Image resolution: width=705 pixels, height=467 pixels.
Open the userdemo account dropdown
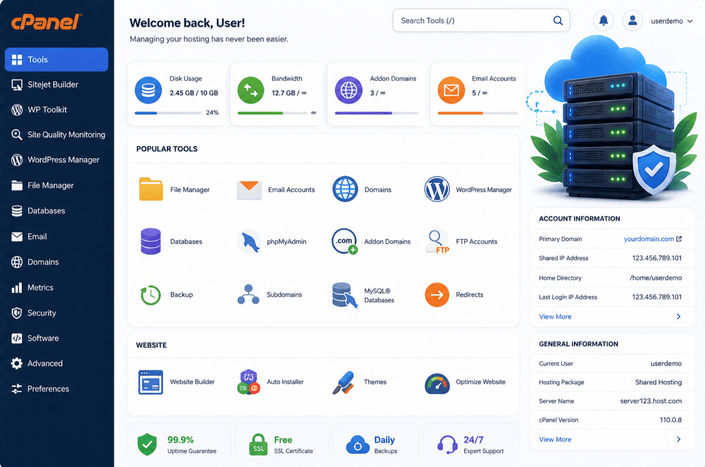[671, 21]
